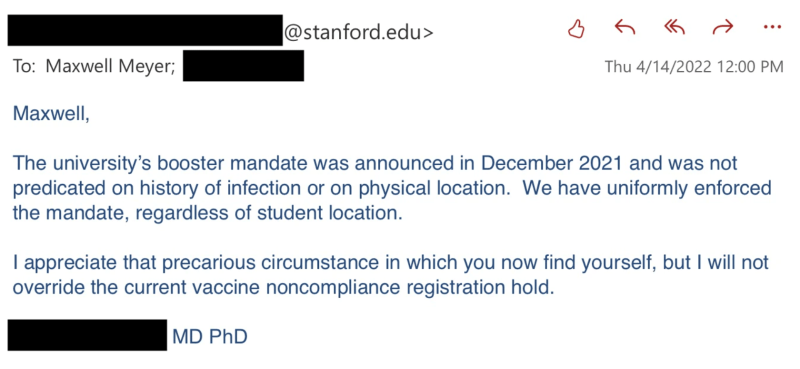Select recipient Maxwell Meyer
Viewport: 800px width, 369px height.
pos(111,67)
